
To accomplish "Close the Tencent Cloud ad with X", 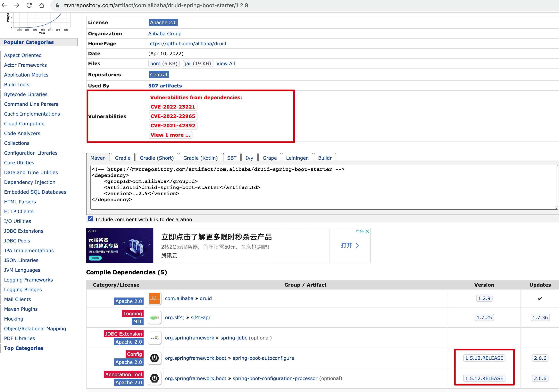I will 367,231.
